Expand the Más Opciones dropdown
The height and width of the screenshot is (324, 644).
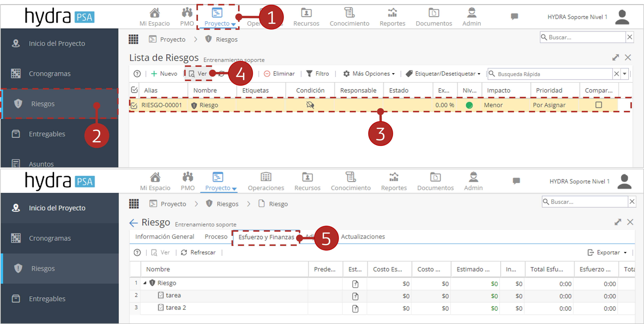[x=369, y=74]
